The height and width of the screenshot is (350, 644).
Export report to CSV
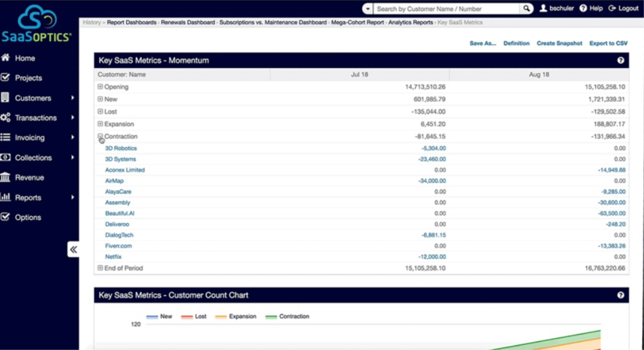tap(608, 43)
